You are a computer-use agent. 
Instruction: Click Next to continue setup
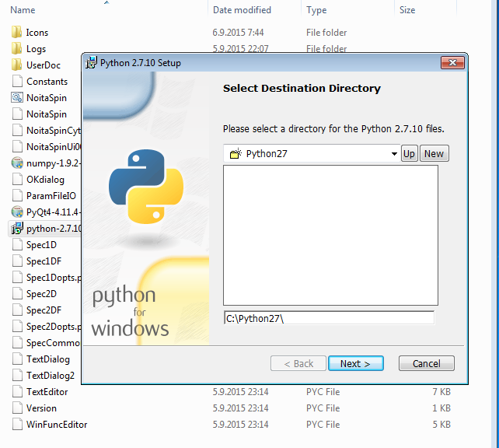pos(356,364)
